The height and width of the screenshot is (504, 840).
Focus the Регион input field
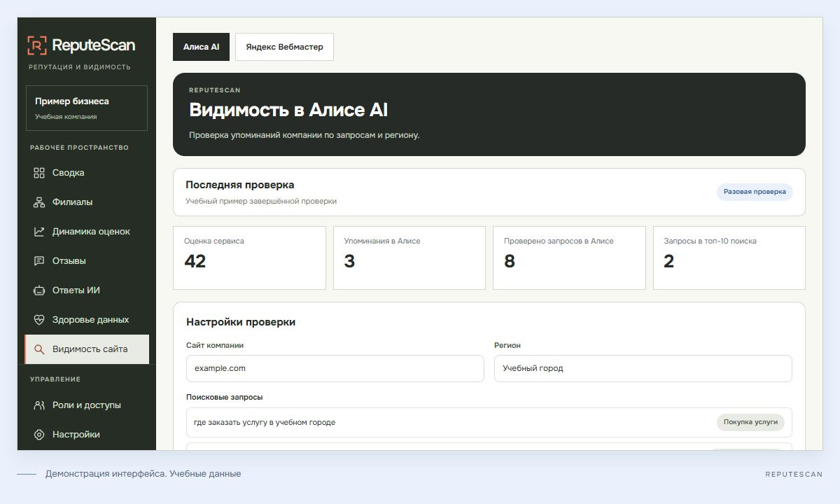(x=643, y=368)
